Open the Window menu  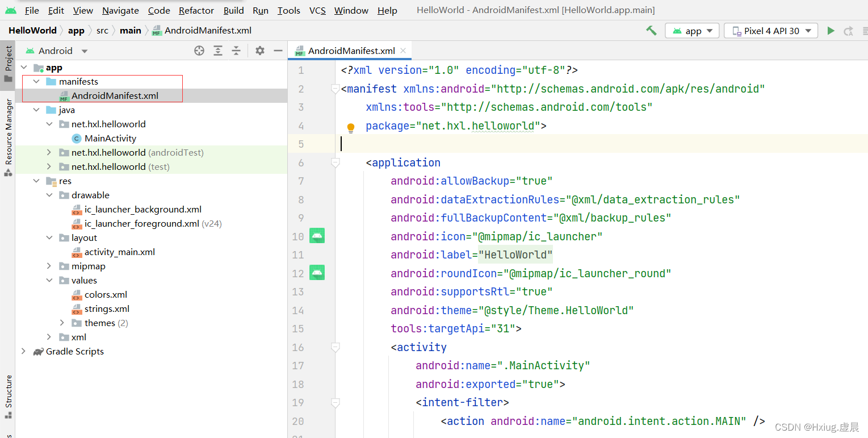(x=350, y=10)
